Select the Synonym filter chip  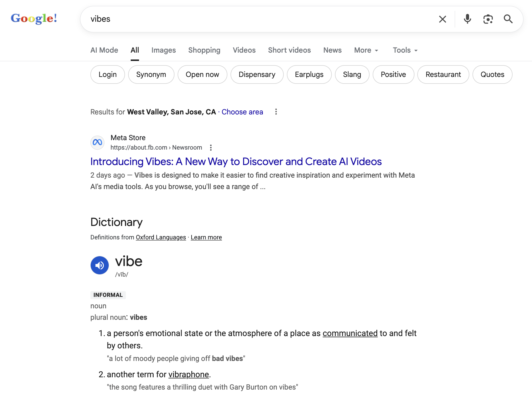151,75
